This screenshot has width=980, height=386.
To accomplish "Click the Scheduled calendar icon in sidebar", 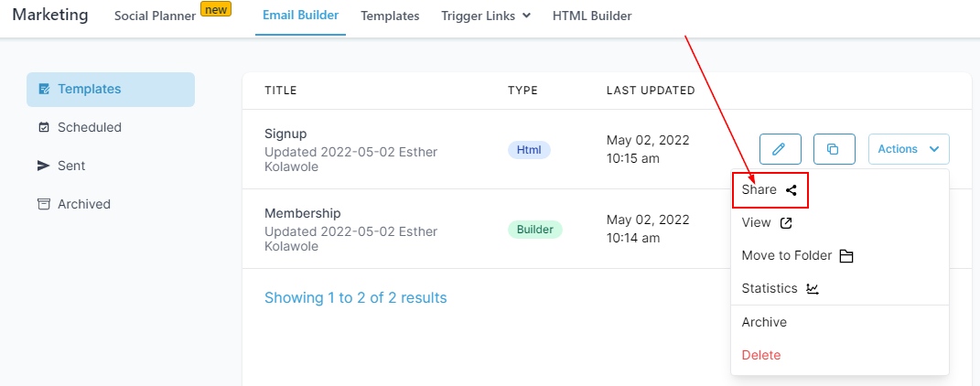I will tap(44, 128).
